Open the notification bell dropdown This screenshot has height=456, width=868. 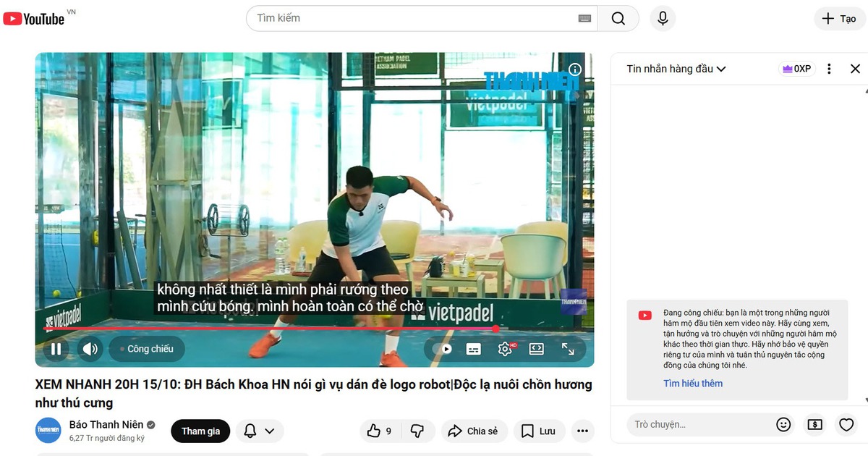coord(259,431)
